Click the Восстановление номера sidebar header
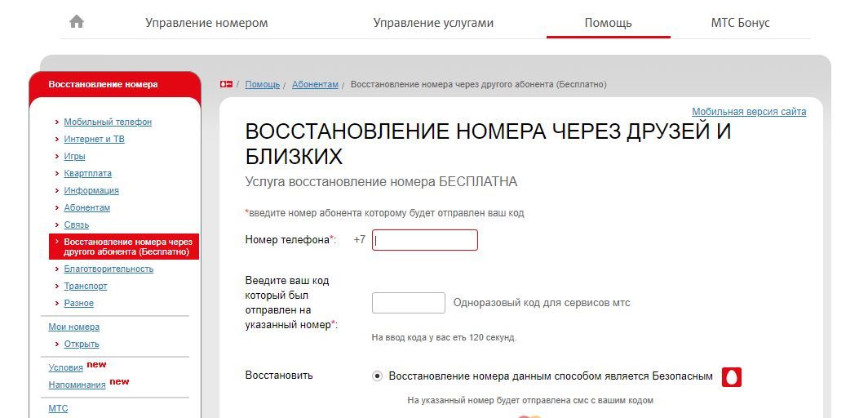 coord(103,85)
